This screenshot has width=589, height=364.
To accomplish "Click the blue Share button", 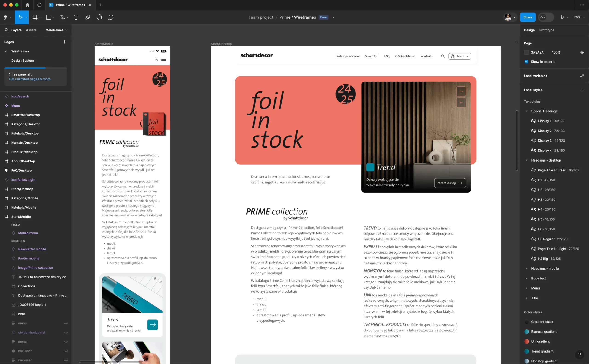I will [x=528, y=17].
